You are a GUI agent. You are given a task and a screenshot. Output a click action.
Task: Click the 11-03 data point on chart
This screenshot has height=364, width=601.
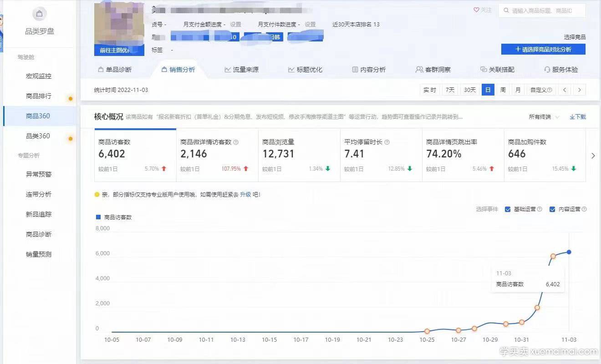coord(569,252)
